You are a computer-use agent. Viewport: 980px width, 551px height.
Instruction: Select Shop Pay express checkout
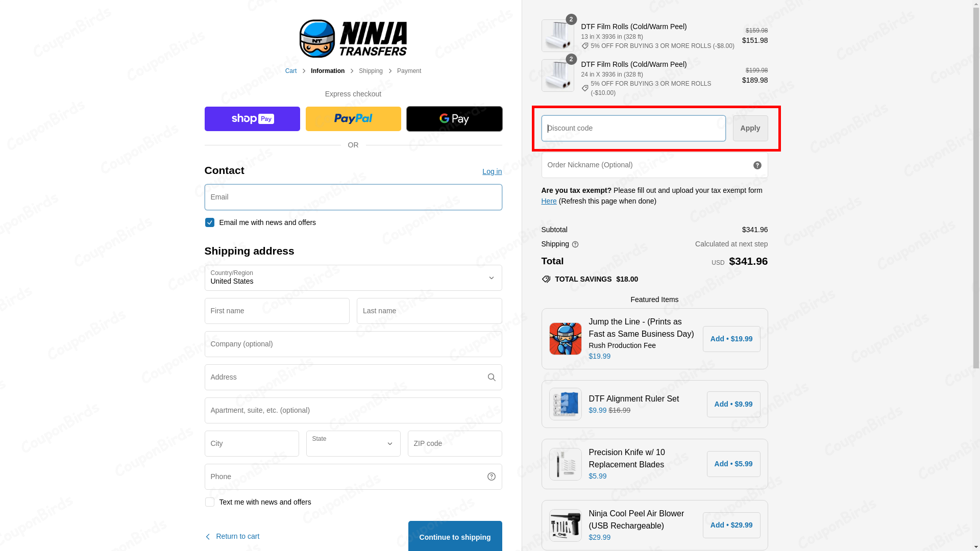[x=252, y=118]
